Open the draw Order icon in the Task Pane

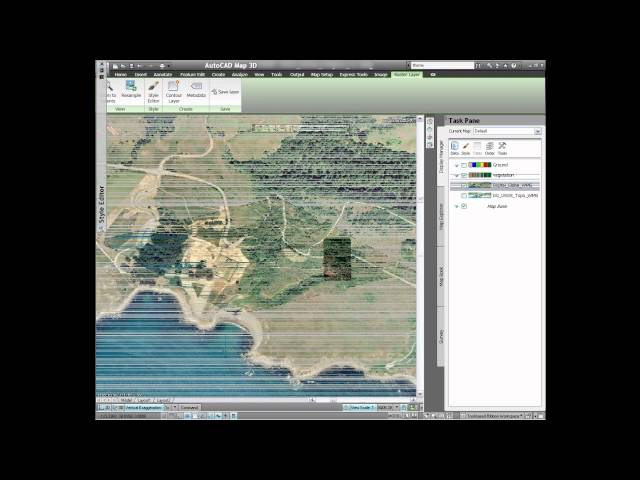point(489,148)
